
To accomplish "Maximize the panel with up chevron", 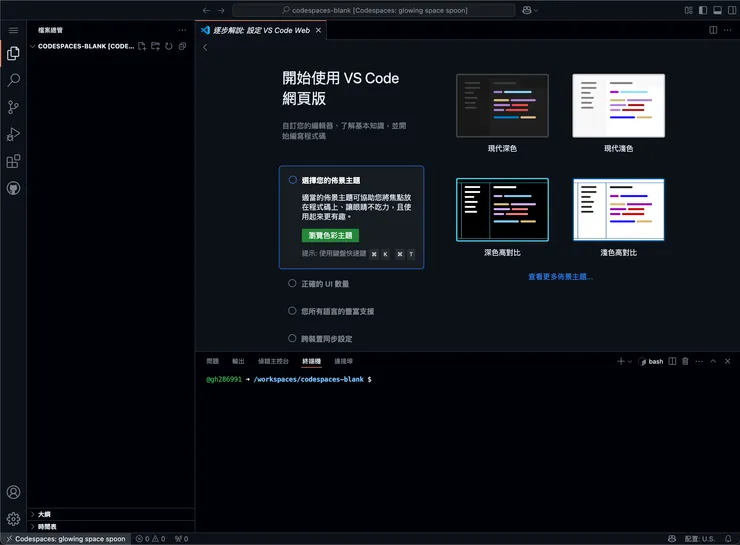I will tap(713, 361).
